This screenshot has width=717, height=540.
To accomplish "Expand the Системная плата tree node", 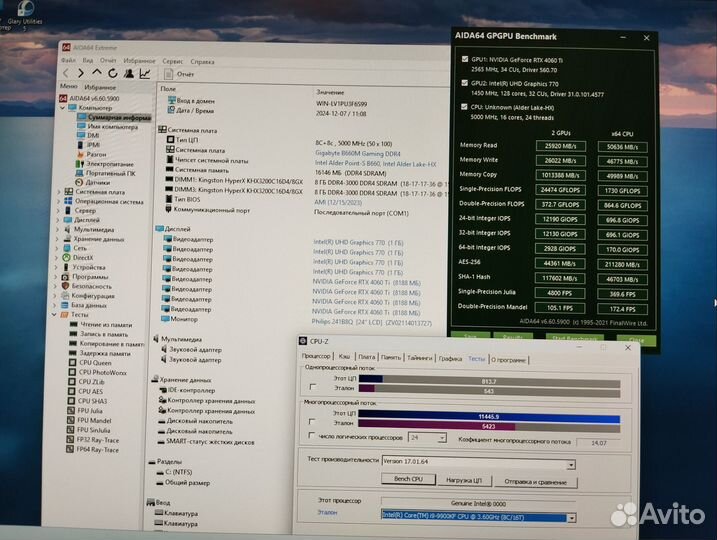I will 59,192.
